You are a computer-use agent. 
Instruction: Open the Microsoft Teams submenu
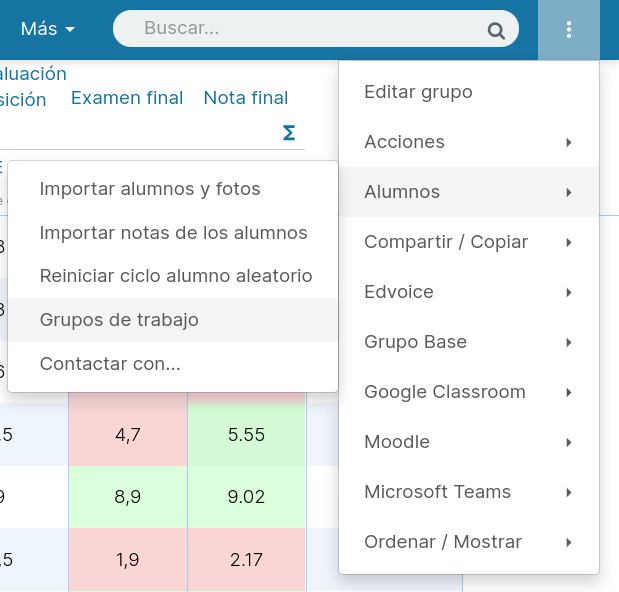(469, 492)
